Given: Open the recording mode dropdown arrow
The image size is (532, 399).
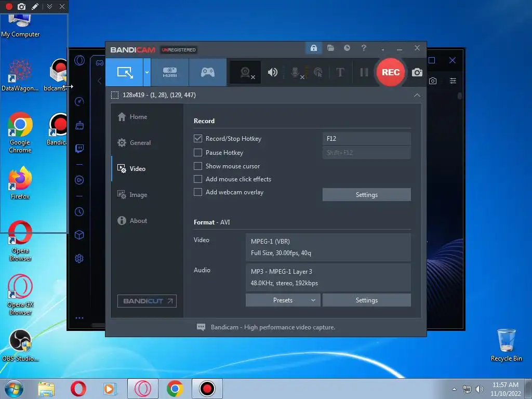Looking at the screenshot, I should [147, 72].
